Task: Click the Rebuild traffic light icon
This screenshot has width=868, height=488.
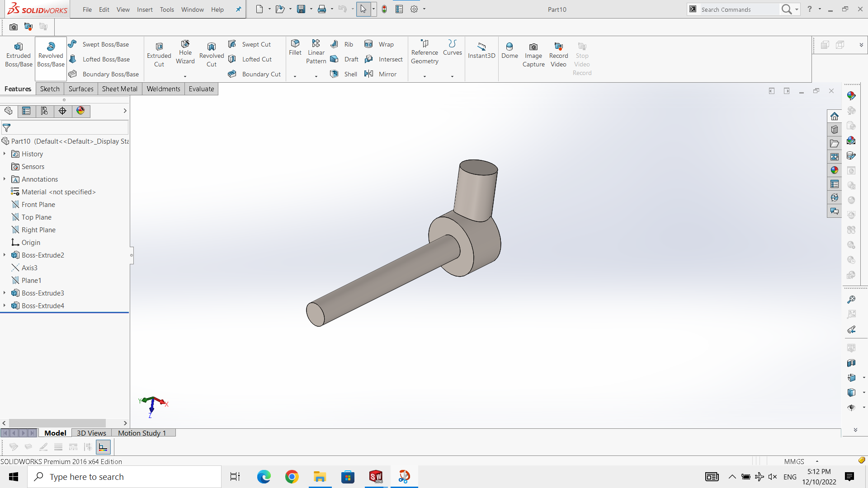Action: [x=384, y=9]
